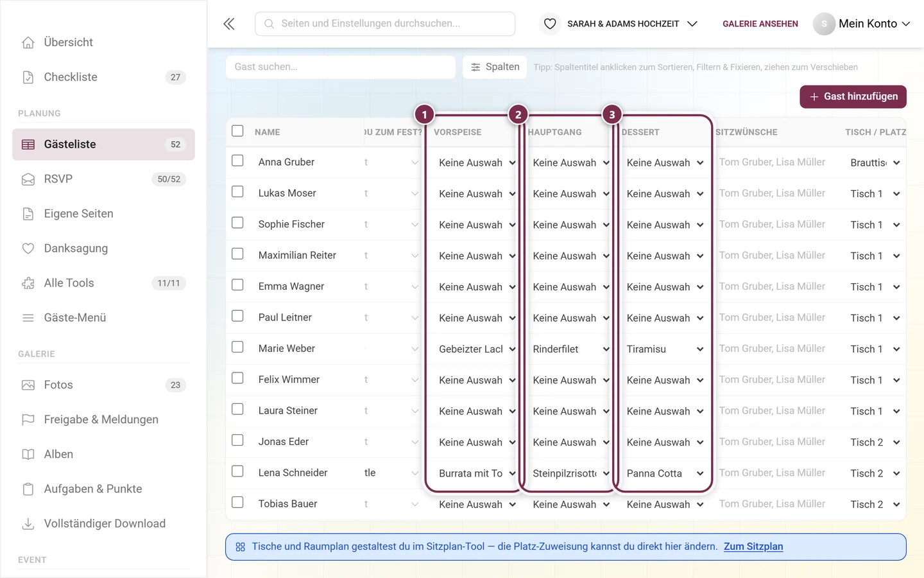This screenshot has height=578, width=924.
Task: Click the Eigene Seiten page icon
Action: [28, 214]
